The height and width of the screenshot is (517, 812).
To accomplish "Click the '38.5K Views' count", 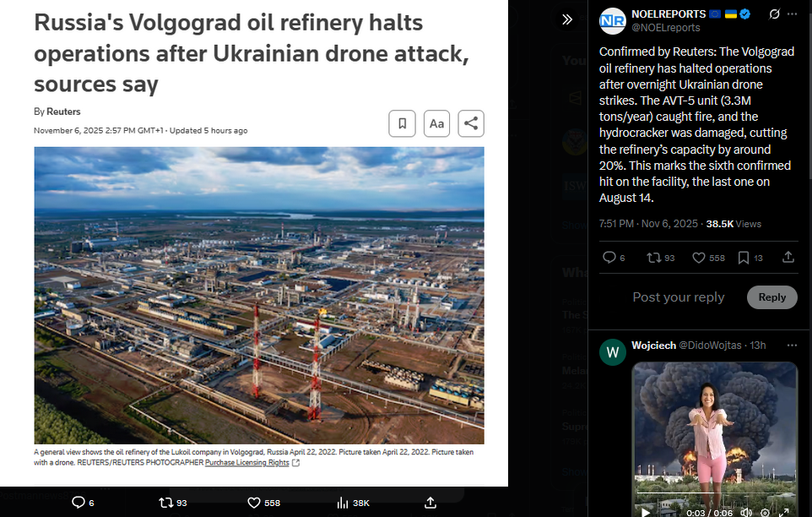I will (734, 224).
